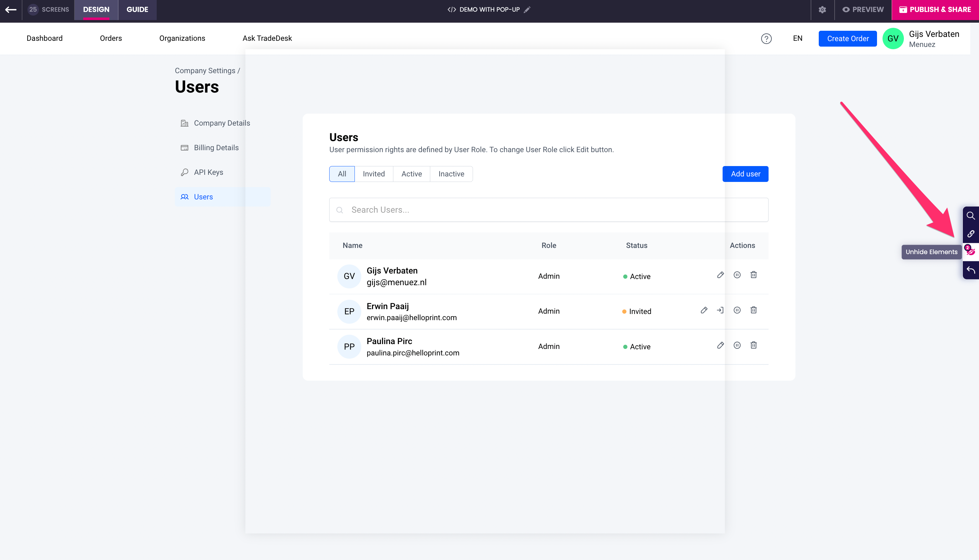Click the magnifier tool in right toolbar
The image size is (979, 560).
(x=971, y=215)
